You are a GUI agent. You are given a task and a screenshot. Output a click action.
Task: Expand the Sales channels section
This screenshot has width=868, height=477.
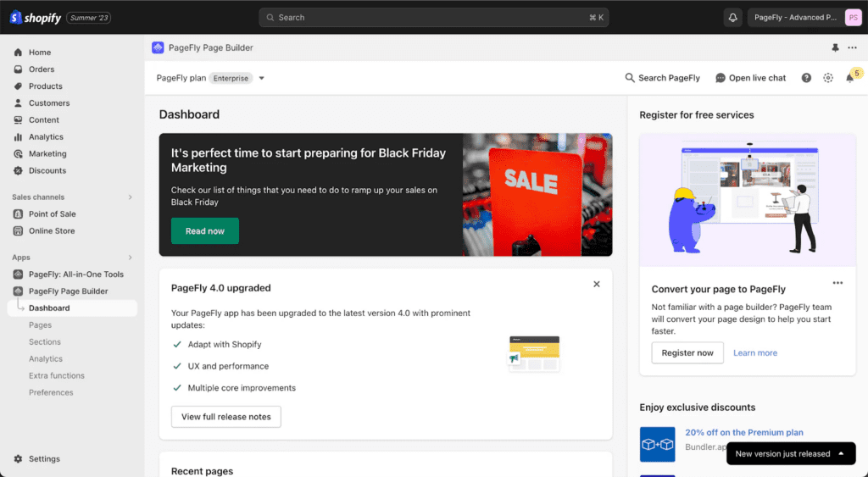tap(130, 197)
